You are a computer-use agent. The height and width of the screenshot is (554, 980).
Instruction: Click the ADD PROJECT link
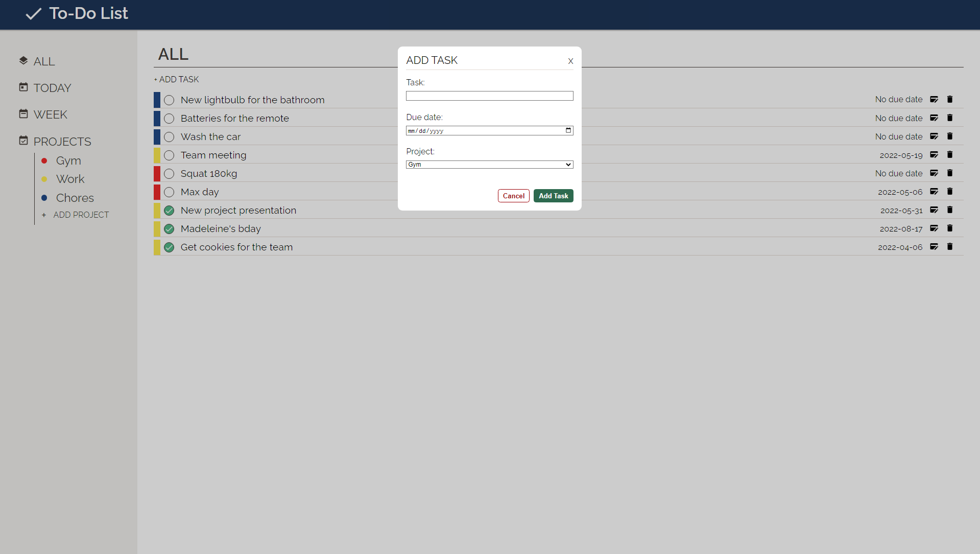[x=76, y=215]
